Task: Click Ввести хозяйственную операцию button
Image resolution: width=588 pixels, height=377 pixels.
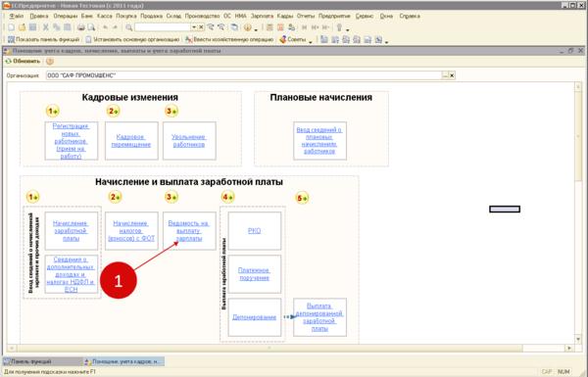Action: 229,39
